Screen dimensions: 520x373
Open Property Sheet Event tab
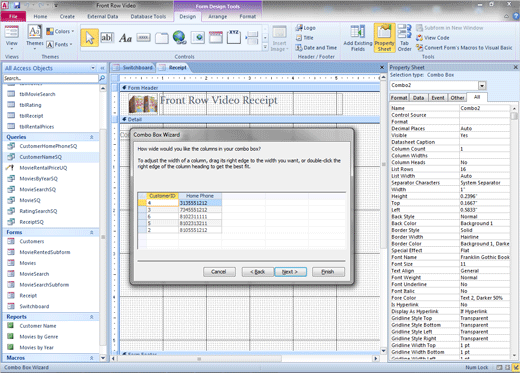click(437, 98)
